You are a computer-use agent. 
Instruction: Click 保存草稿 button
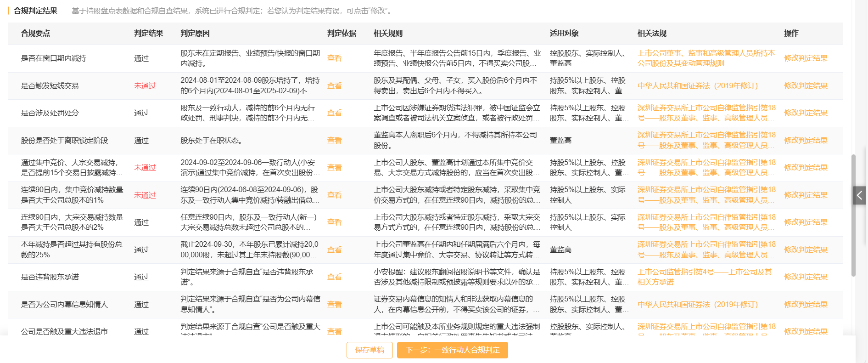pyautogui.click(x=370, y=350)
